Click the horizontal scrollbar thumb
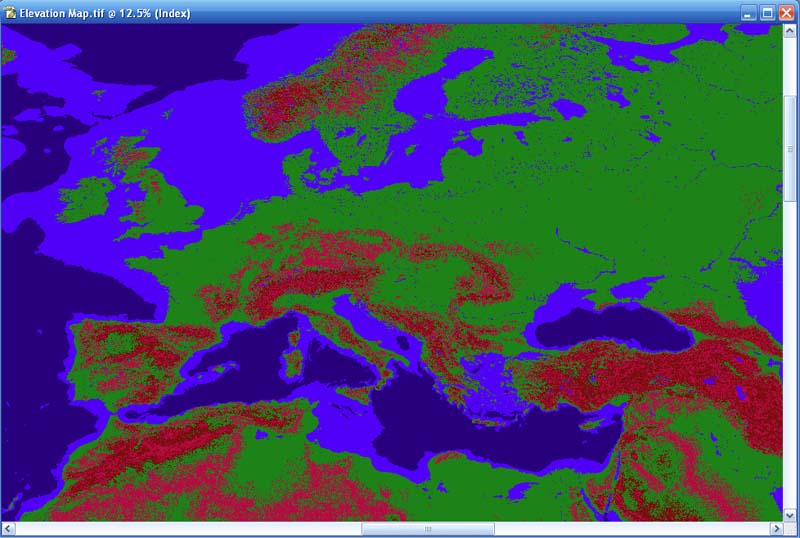The image size is (800, 538). click(428, 529)
